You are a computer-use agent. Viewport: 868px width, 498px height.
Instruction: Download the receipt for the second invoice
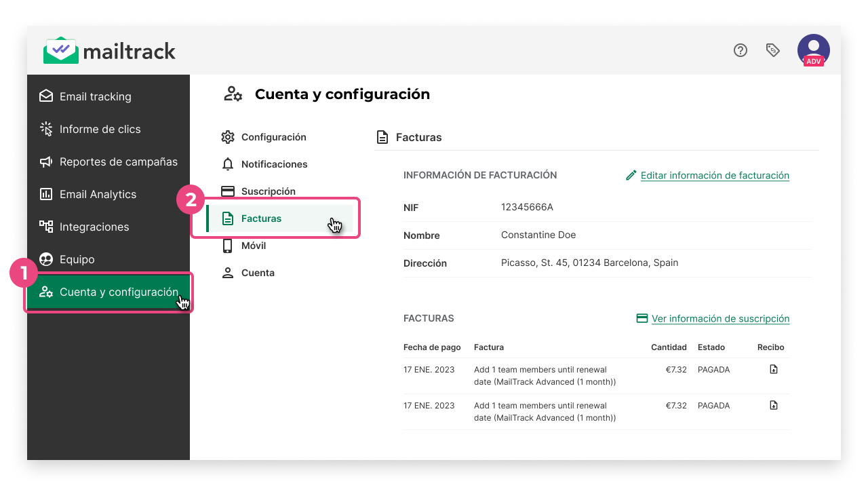coord(773,405)
